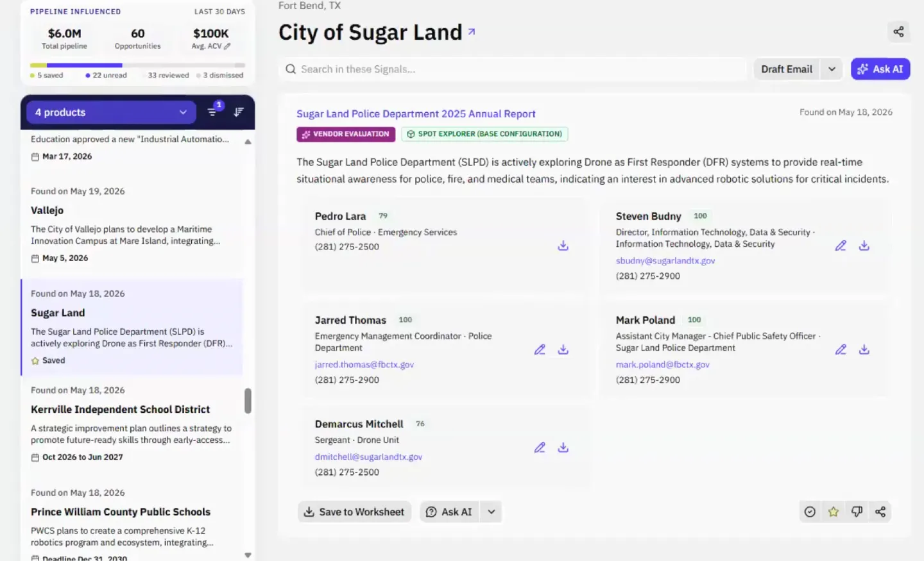This screenshot has width=924, height=561.
Task: Click jarred.thomas@fbctx.gov email link
Action: (364, 365)
